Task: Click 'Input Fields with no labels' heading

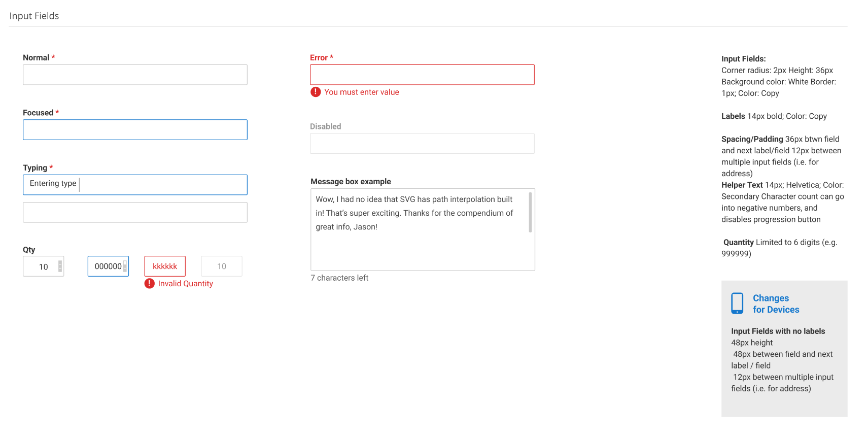Action: 778,331
